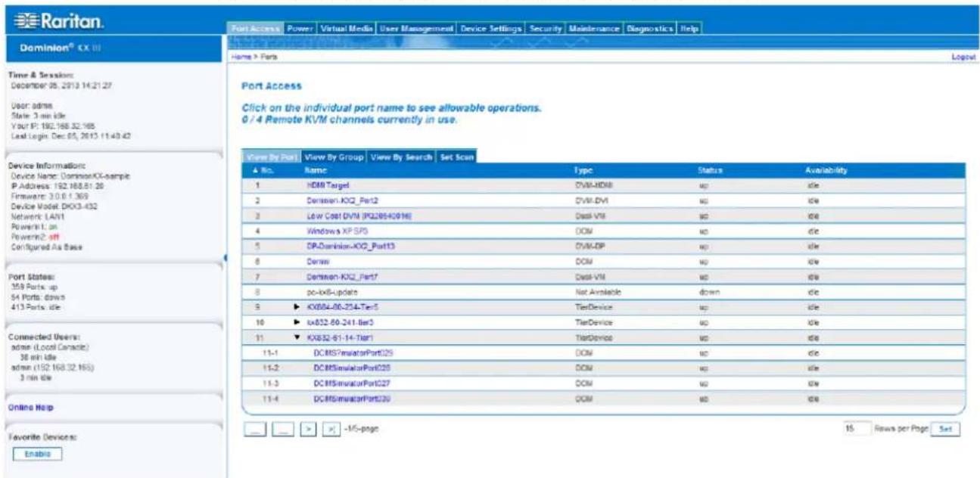Click the Enable favorite devices button
Image resolution: width=980 pixels, height=478 pixels.
[x=37, y=454]
